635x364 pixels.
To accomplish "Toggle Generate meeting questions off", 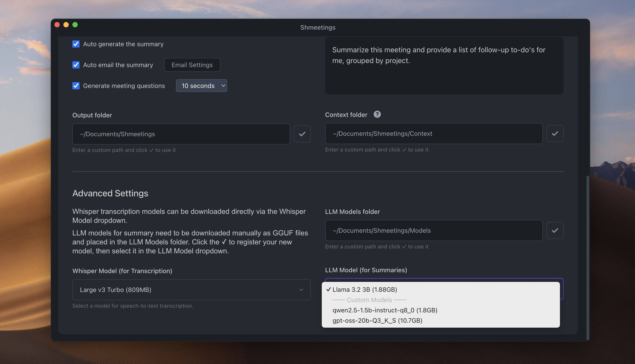I will click(x=76, y=86).
